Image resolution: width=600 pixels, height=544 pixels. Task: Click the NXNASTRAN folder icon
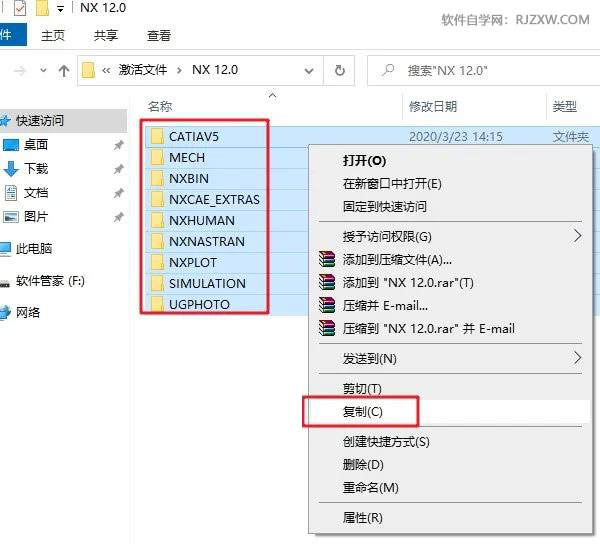click(157, 241)
